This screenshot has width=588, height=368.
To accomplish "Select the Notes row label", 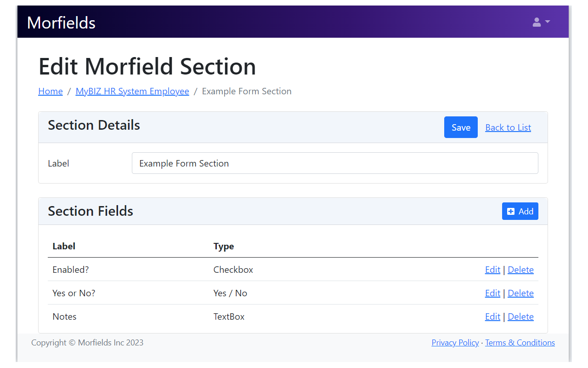I will coord(65,316).
